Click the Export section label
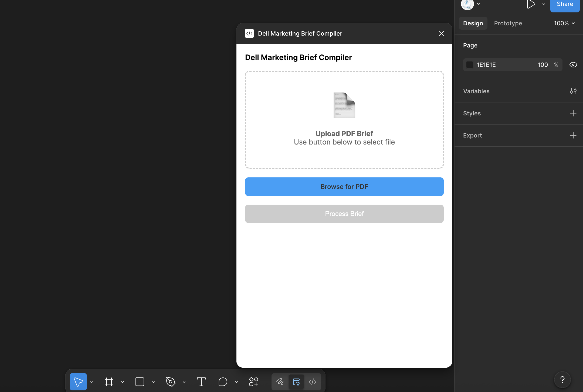The width and height of the screenshot is (583, 392). pos(473,135)
